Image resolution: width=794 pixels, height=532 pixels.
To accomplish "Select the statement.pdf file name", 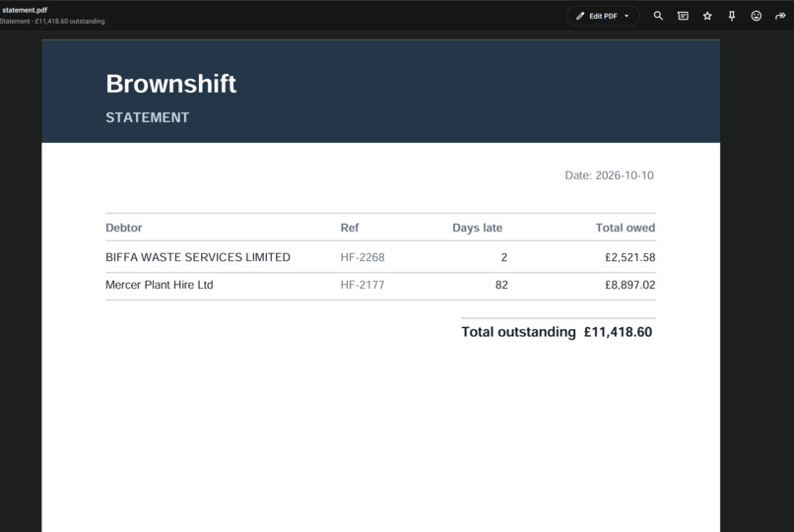I will (24, 10).
